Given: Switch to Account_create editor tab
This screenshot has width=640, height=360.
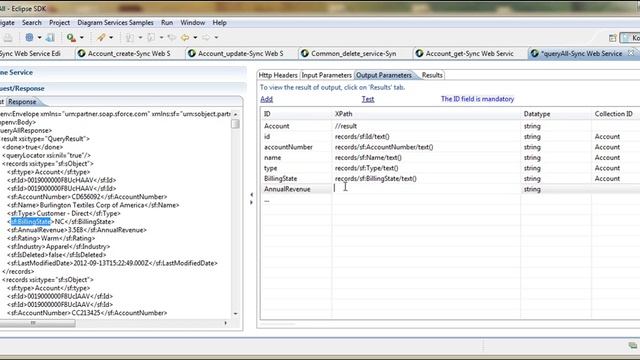Looking at the screenshot, I should tap(129, 53).
